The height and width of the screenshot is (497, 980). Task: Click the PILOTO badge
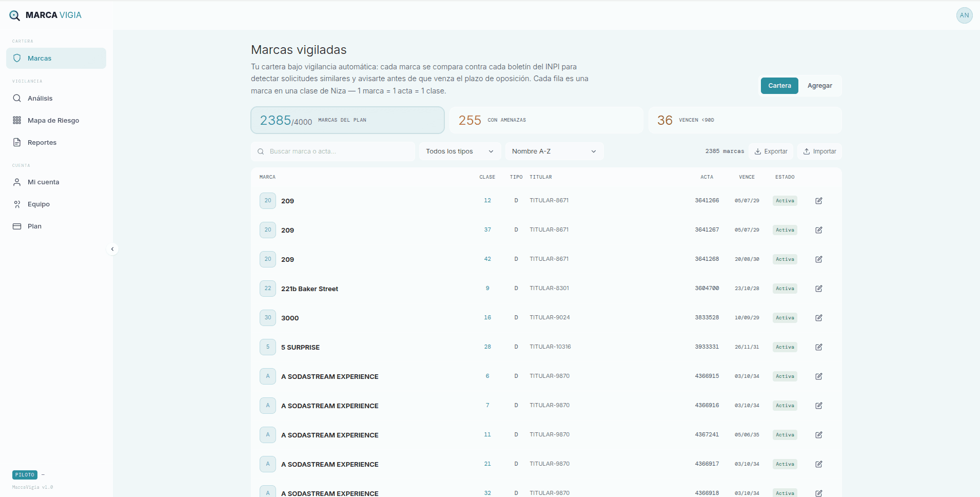(x=25, y=475)
